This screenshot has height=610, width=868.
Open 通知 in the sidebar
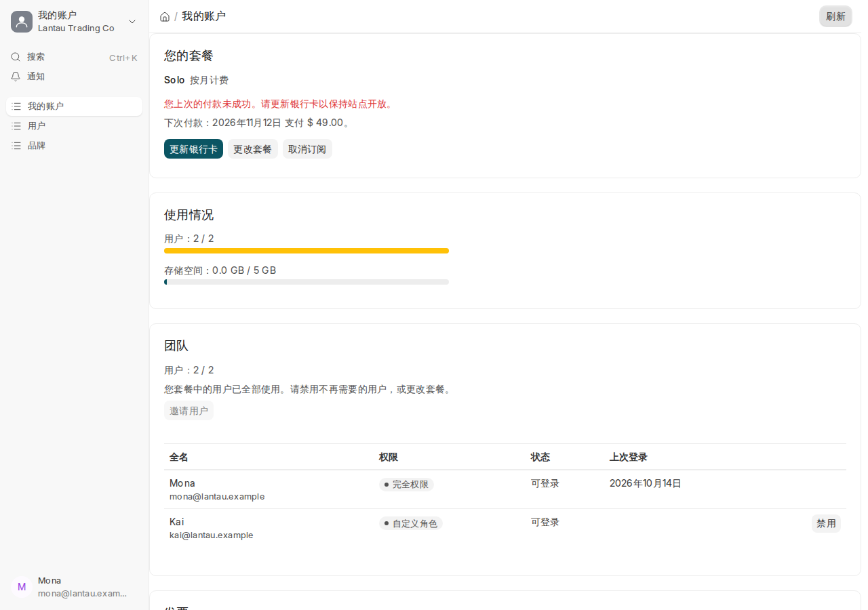click(x=75, y=77)
